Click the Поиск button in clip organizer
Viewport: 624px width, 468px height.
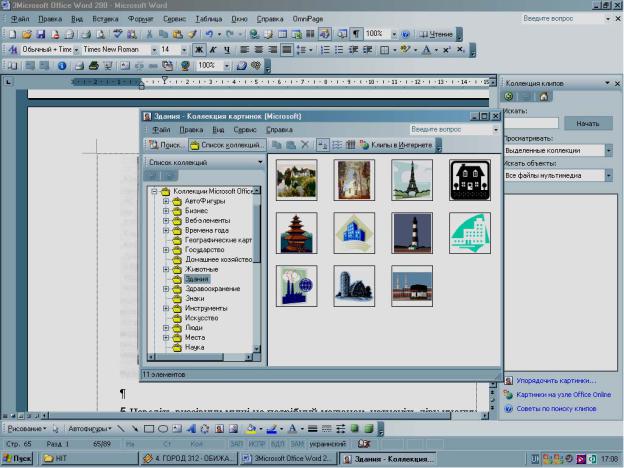coord(166,145)
